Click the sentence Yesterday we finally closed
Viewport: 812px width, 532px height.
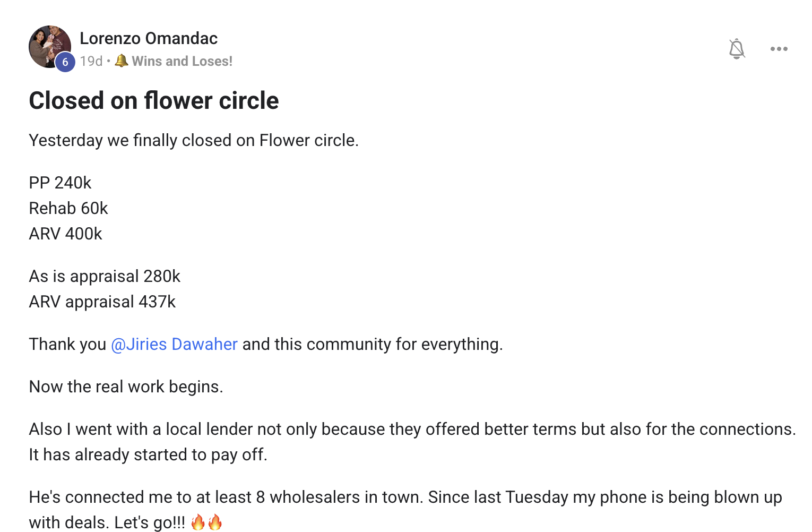click(194, 140)
